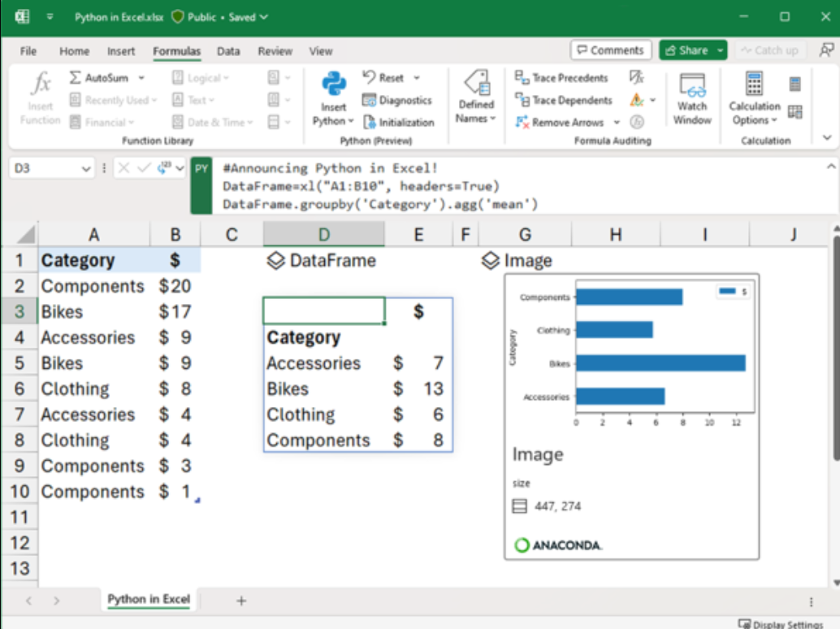Open the Comments pane
Screen dimensions: 840x629
click(x=611, y=50)
